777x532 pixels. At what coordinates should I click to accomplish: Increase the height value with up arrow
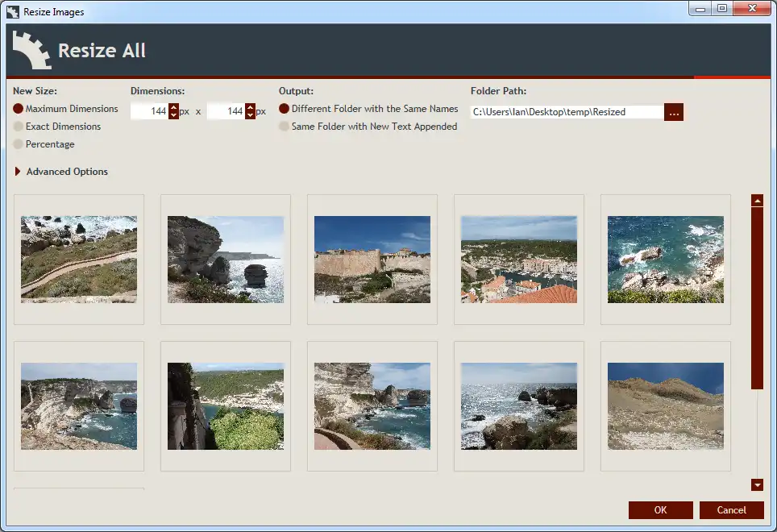pyautogui.click(x=250, y=107)
